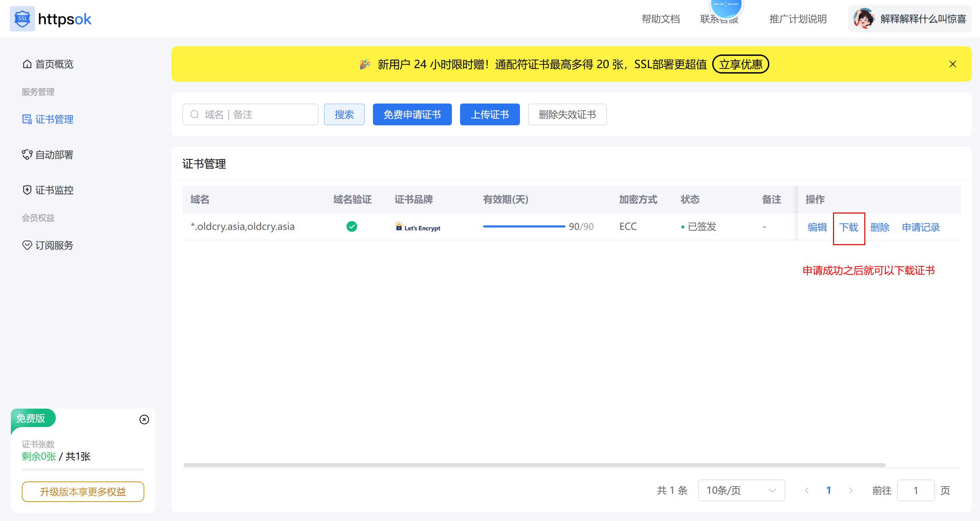
Task: Select the 证书管理 sidebar icon
Action: pos(27,119)
